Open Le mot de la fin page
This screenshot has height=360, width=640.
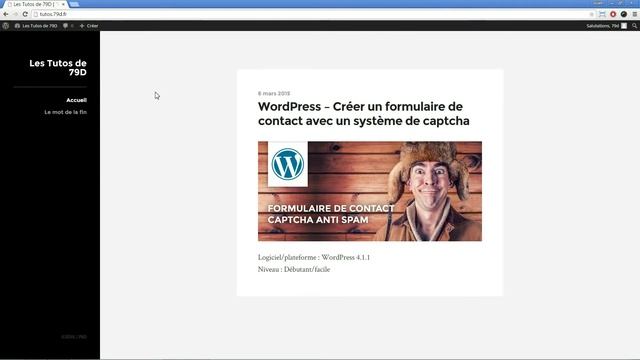(65, 112)
